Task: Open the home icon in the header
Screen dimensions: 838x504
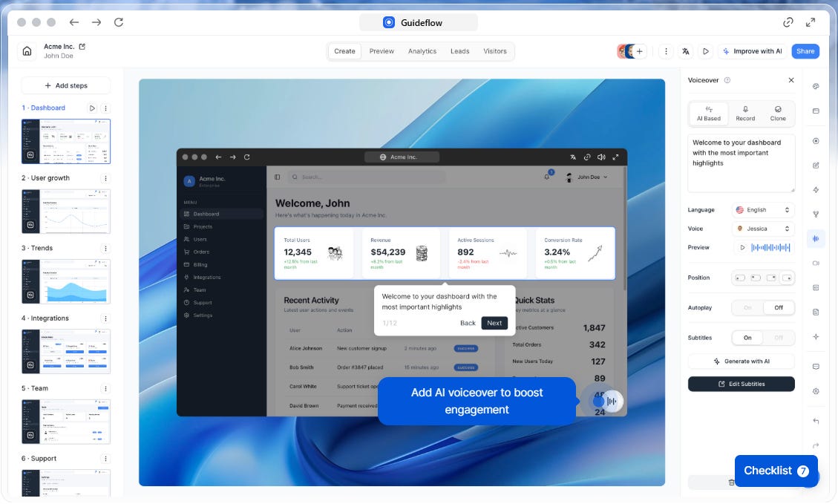Action: click(x=27, y=51)
